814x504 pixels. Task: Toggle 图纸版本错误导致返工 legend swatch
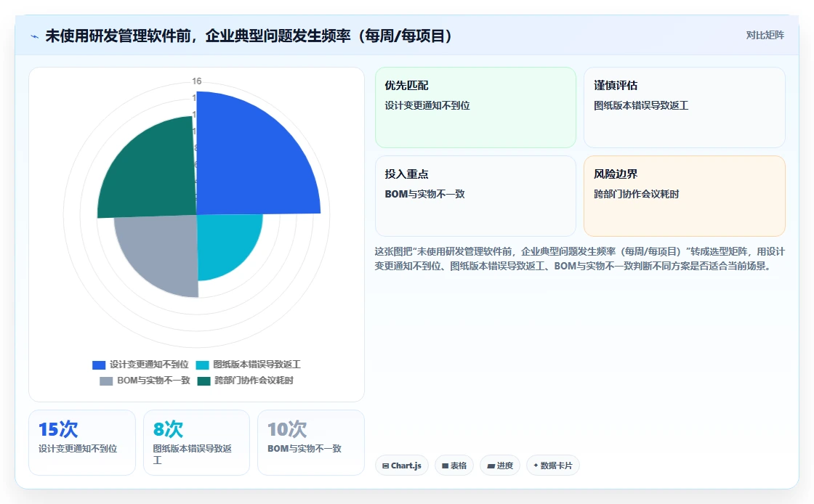202,365
